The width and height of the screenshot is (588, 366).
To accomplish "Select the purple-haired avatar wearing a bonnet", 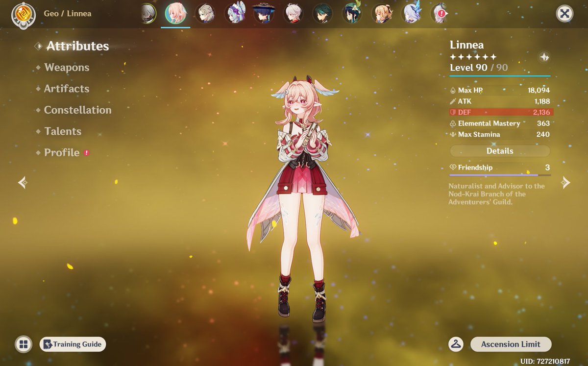I will pos(235,13).
